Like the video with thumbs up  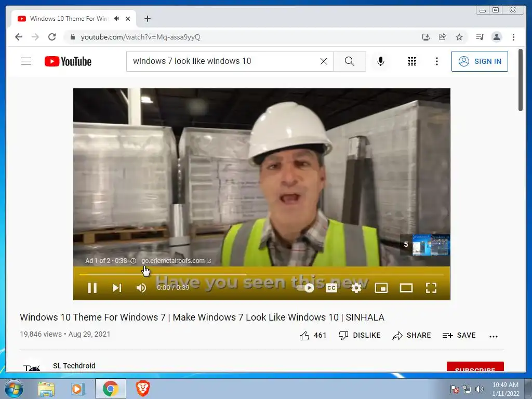pos(312,336)
